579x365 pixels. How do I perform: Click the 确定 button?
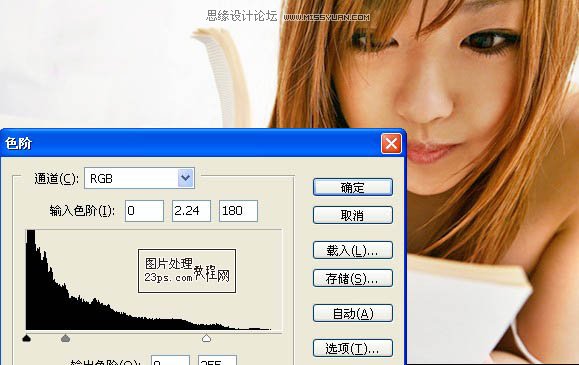(x=353, y=187)
